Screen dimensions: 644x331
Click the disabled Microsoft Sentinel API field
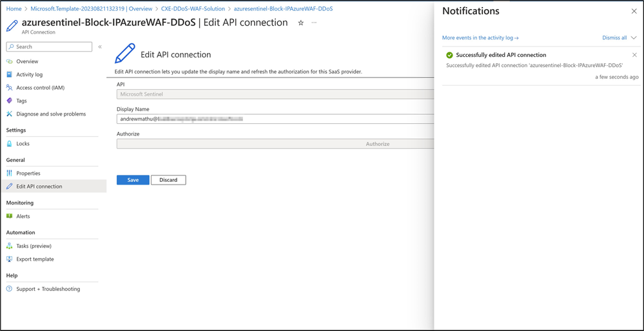tap(275, 94)
